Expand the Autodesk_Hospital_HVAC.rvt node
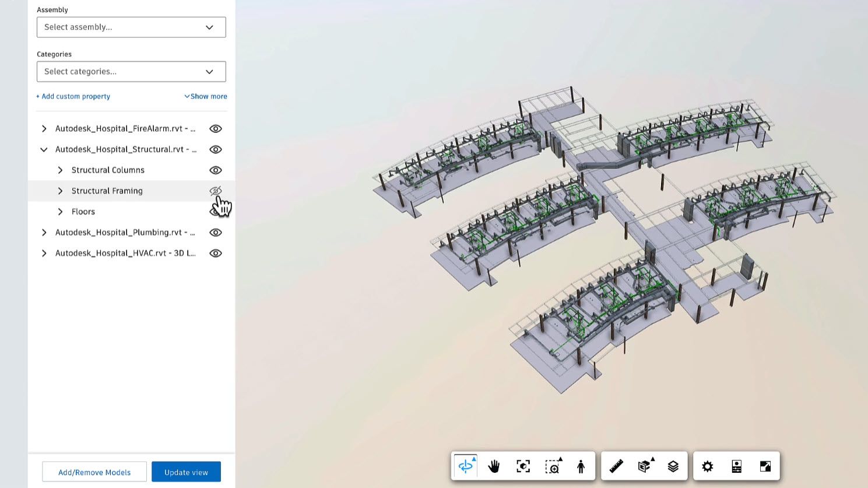Image resolution: width=868 pixels, height=488 pixels. [44, 253]
